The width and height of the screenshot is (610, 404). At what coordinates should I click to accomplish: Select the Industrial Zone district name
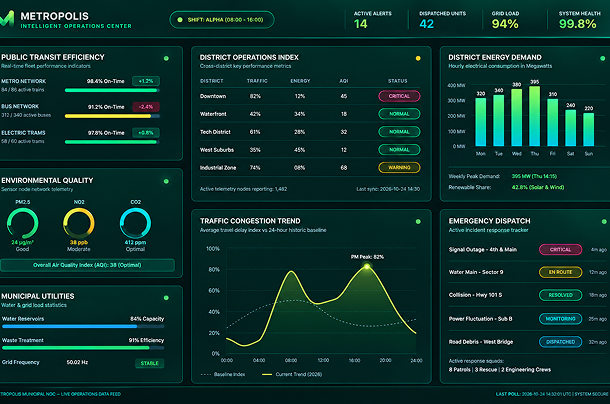[x=218, y=168]
